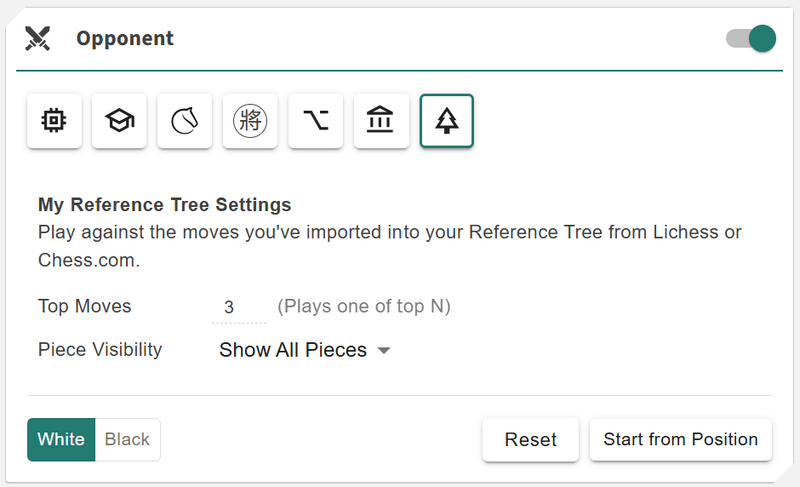This screenshot has width=800, height=487.
Task: Choose the graduation cap opponent icon
Action: pos(119,121)
